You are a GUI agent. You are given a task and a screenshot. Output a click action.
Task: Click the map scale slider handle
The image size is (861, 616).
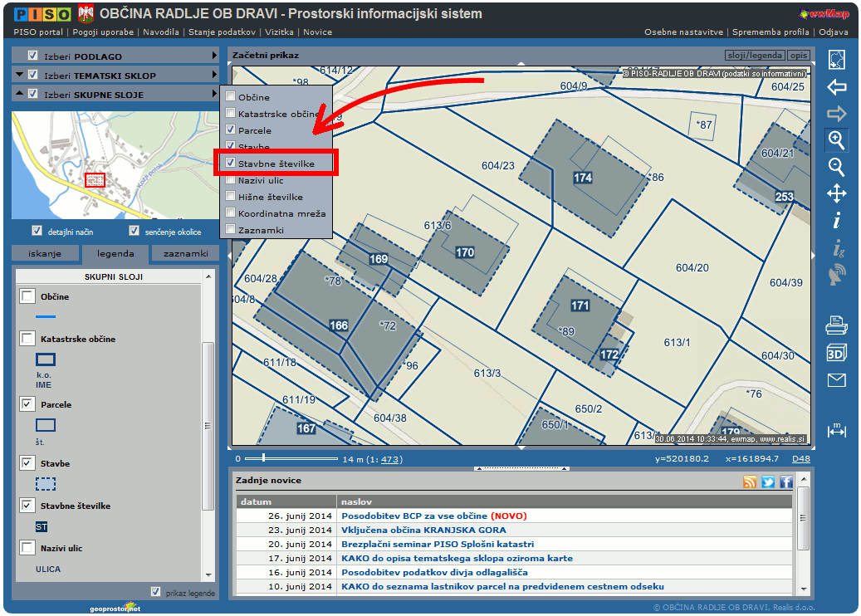point(263,457)
